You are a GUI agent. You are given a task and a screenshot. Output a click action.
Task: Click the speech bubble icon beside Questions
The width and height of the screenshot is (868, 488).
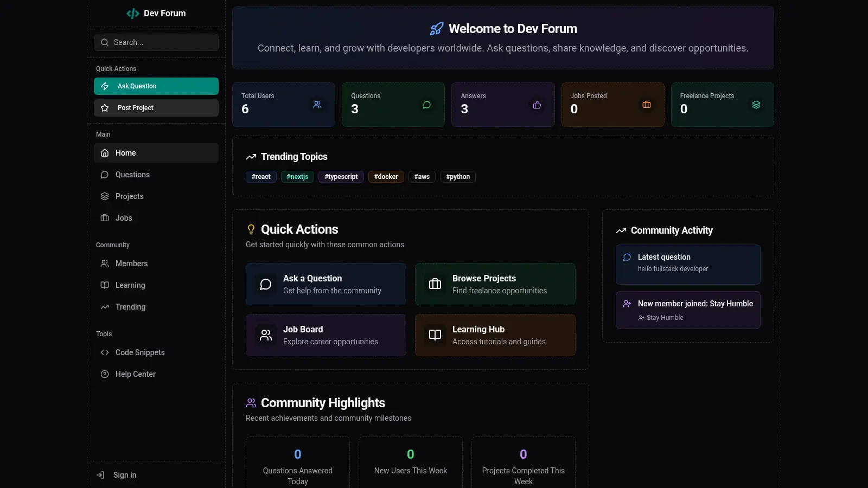pyautogui.click(x=105, y=175)
